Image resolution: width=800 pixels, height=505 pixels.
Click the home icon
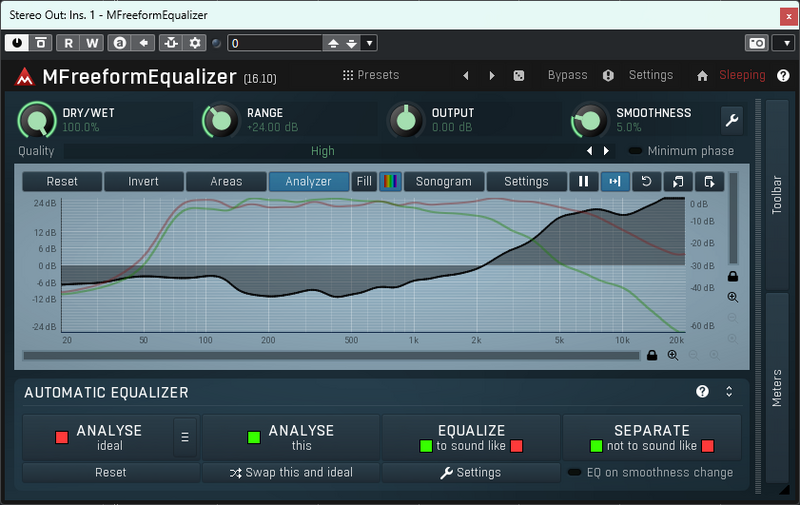tap(702, 75)
